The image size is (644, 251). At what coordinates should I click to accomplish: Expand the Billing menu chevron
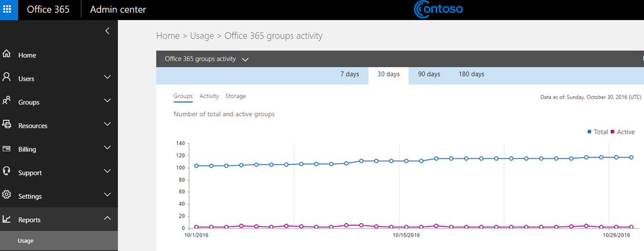pos(107,148)
